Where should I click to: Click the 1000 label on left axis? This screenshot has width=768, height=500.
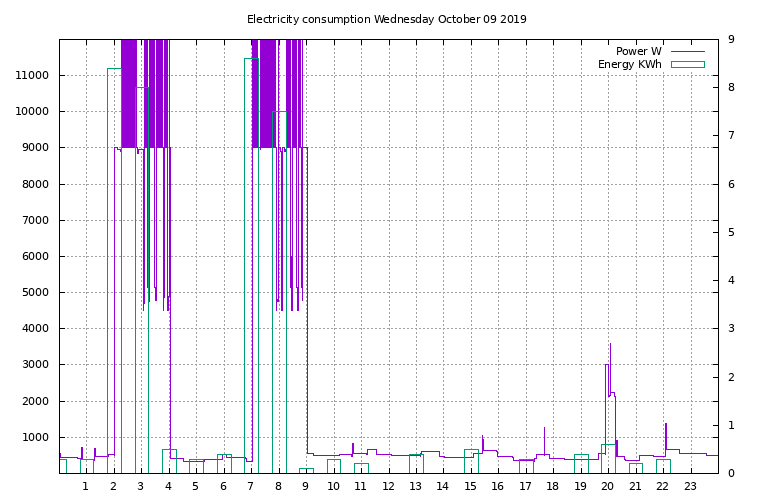click(35, 438)
